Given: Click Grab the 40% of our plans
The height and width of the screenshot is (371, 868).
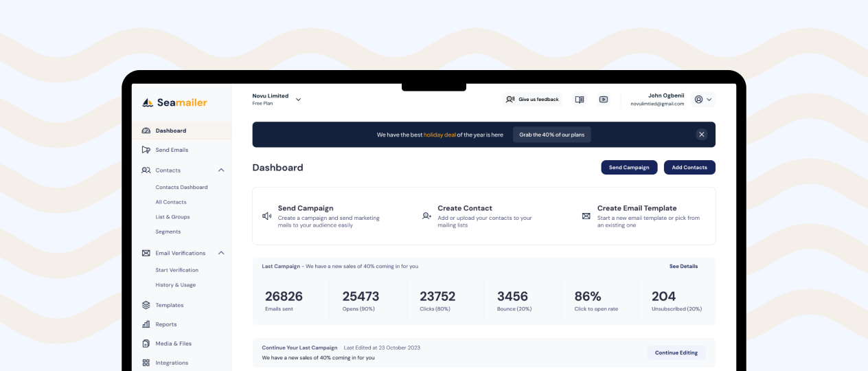Looking at the screenshot, I should [x=551, y=135].
